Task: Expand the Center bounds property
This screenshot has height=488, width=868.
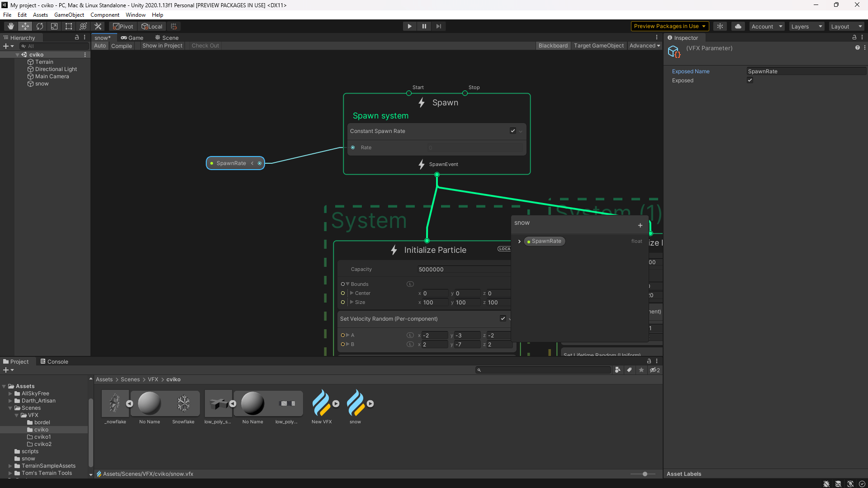Action: tap(352, 293)
